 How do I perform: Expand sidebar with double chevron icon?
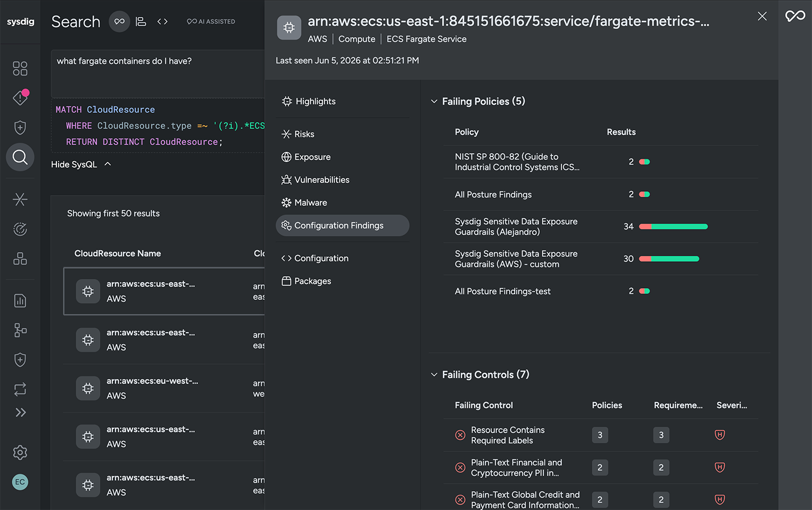pos(20,413)
